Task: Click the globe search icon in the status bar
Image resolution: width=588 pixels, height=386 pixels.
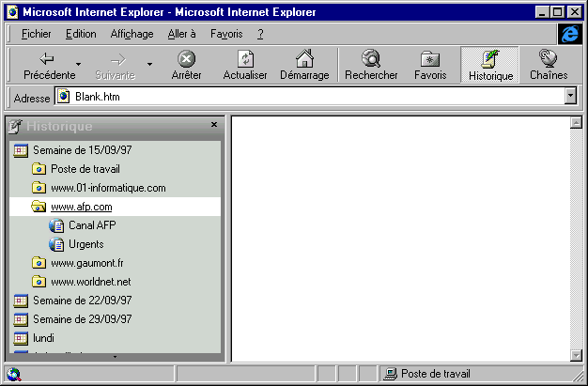Action: coord(14,374)
